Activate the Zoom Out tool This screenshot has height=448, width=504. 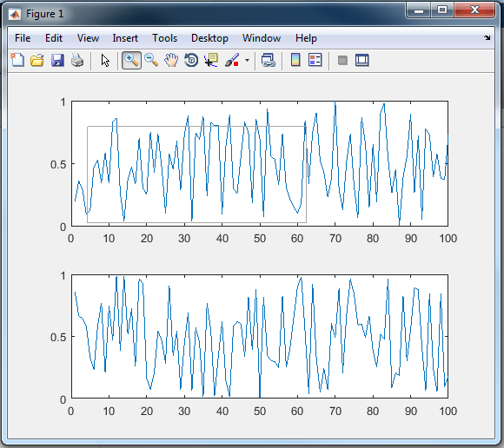tap(151, 60)
